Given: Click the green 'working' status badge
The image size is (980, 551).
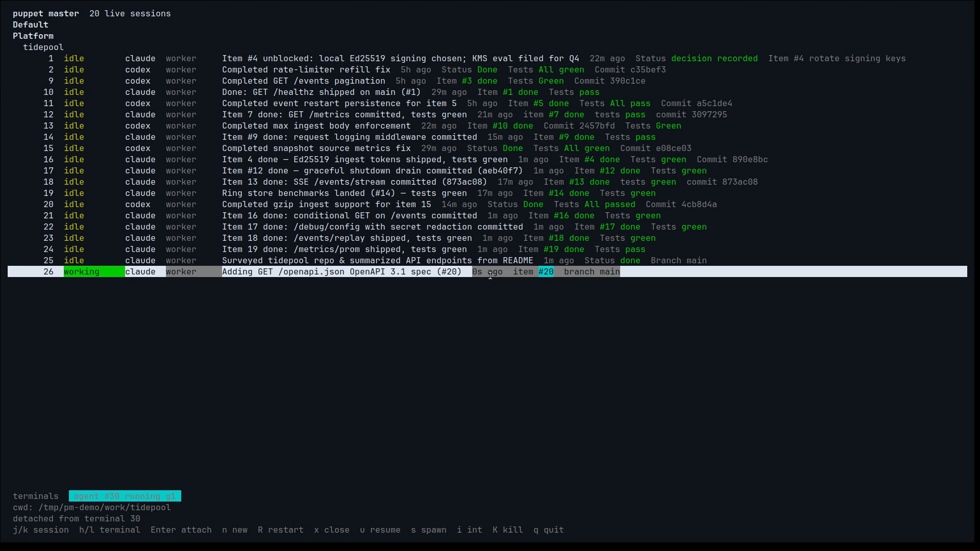Looking at the screenshot, I should (94, 272).
